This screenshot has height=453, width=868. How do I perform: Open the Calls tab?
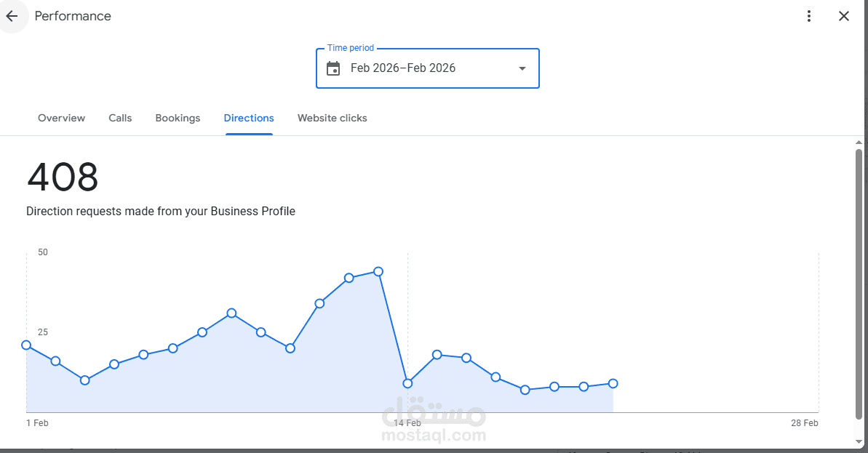coord(120,118)
